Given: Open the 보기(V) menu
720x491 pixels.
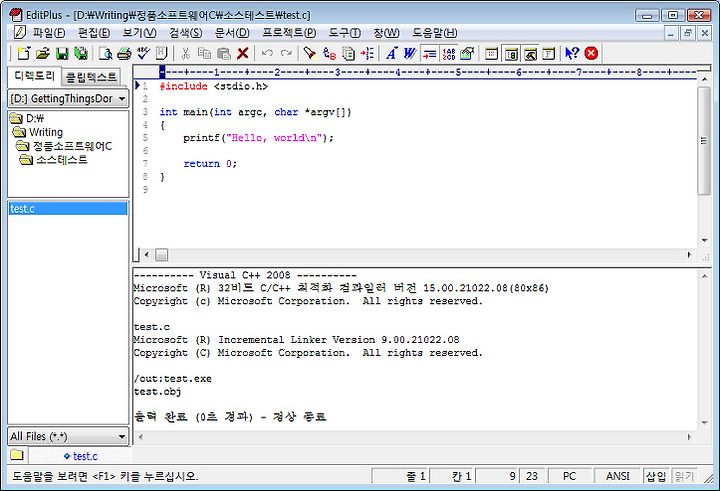Looking at the screenshot, I should pyautogui.click(x=139, y=33).
